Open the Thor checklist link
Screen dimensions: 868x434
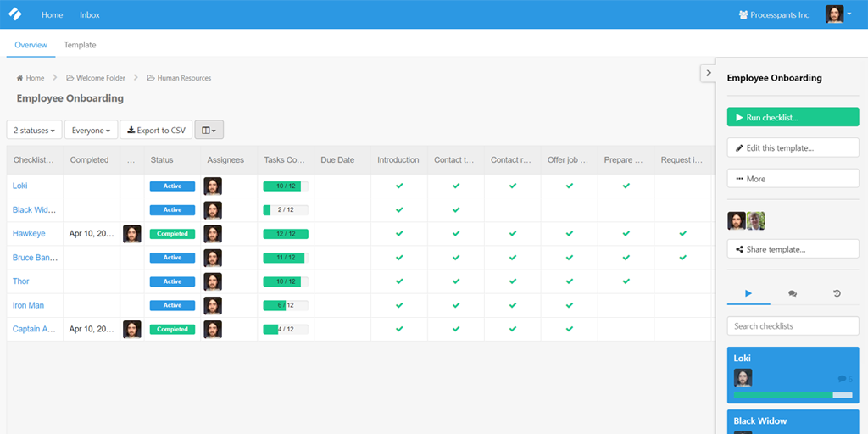coord(21,281)
